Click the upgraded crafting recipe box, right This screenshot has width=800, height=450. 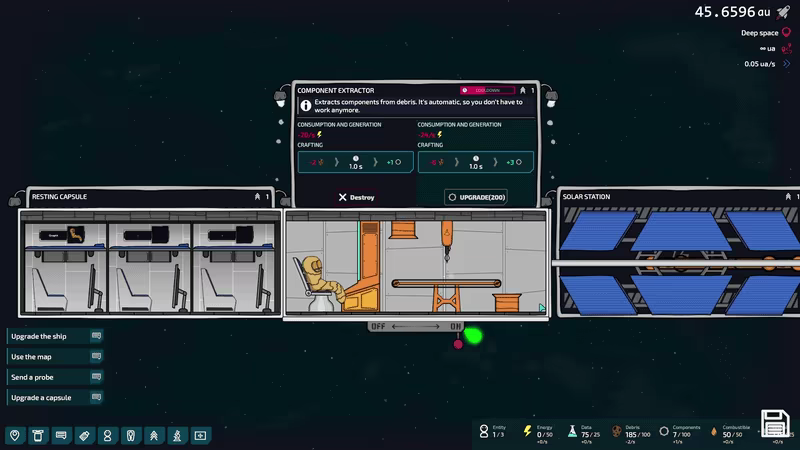[x=476, y=162]
